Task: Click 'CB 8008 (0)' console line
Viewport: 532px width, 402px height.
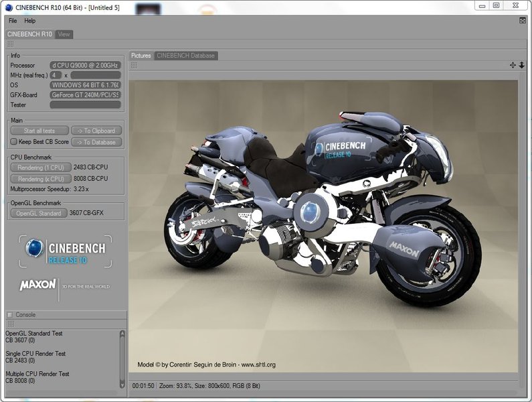Action: (x=20, y=381)
